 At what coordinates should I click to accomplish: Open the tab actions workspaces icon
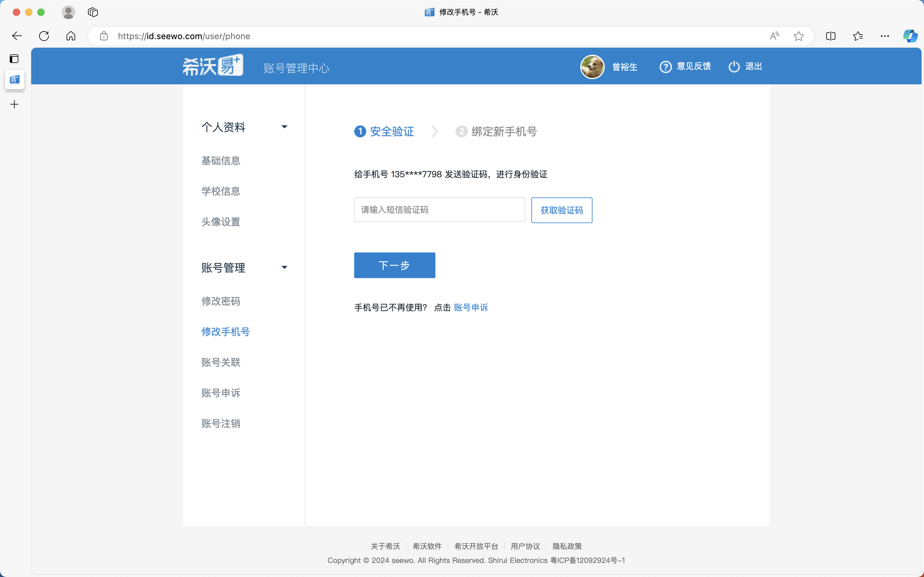93,12
